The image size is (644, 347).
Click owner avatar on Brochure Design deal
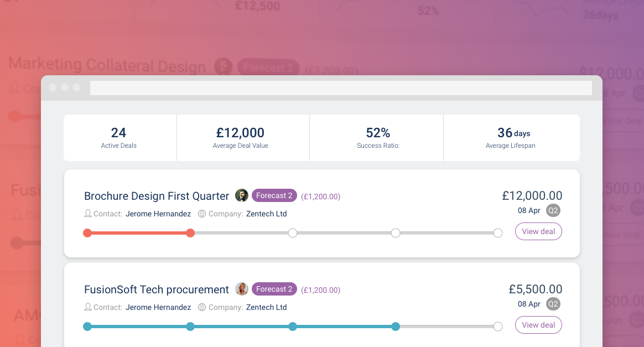241,195
